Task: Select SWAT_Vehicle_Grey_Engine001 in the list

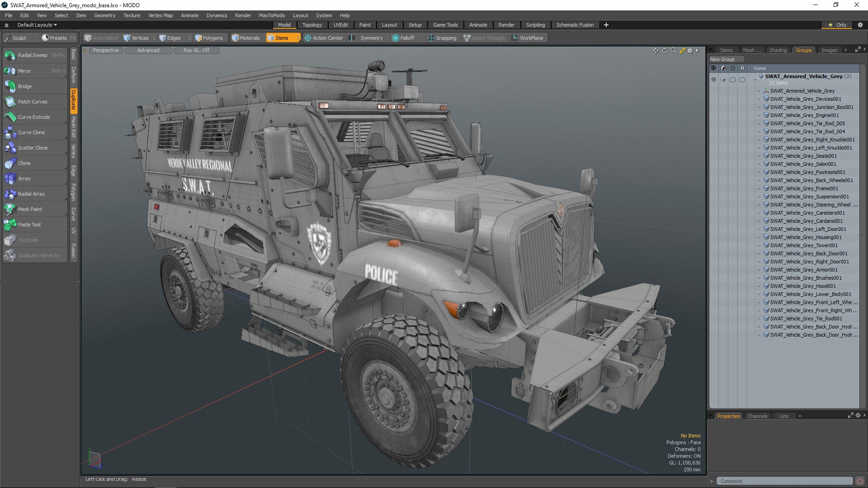Action: click(x=805, y=115)
